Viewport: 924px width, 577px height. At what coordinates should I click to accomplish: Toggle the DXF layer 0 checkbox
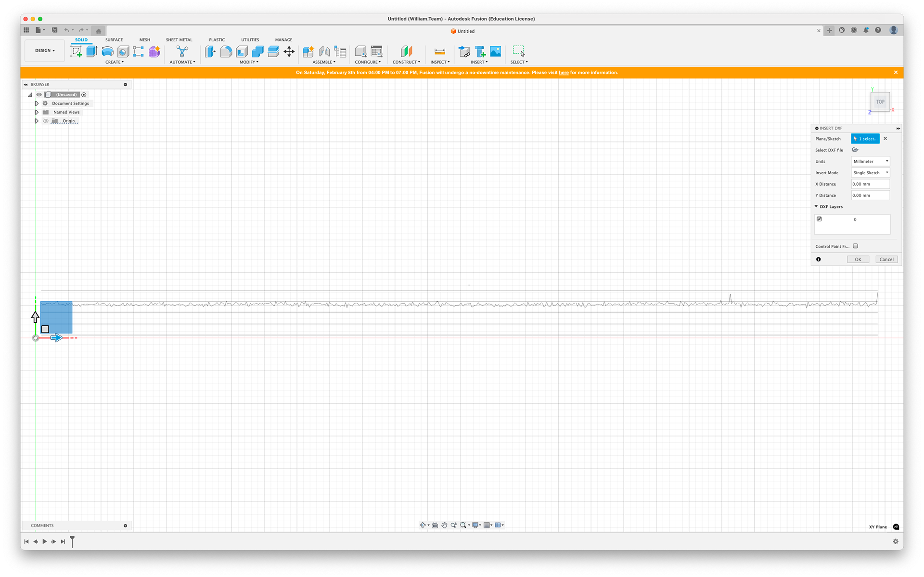pyautogui.click(x=819, y=219)
